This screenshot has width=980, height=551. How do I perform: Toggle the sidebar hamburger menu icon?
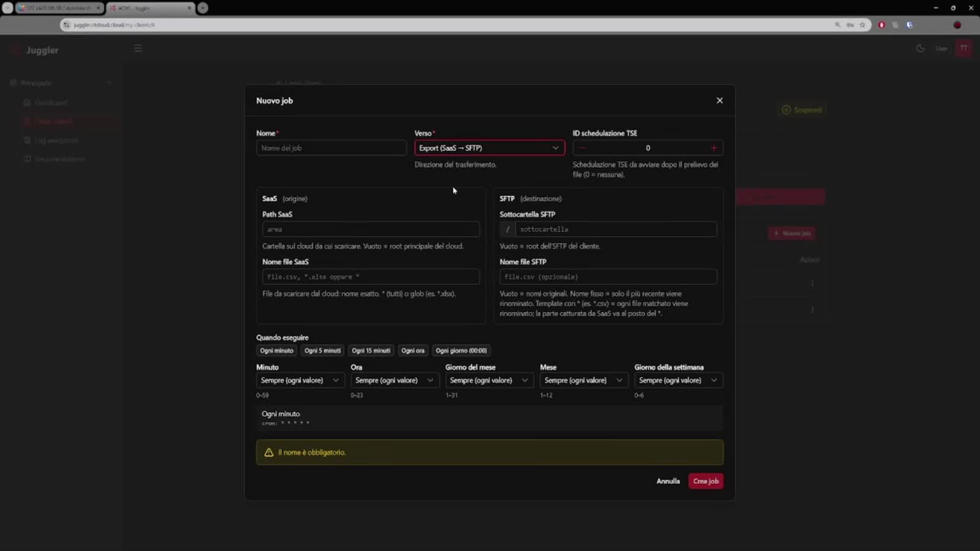point(138,48)
